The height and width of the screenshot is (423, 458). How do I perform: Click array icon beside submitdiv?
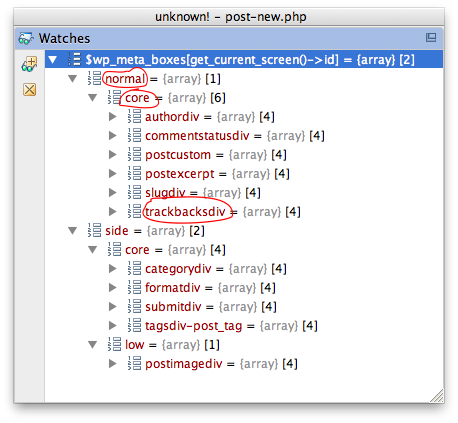coord(134,306)
